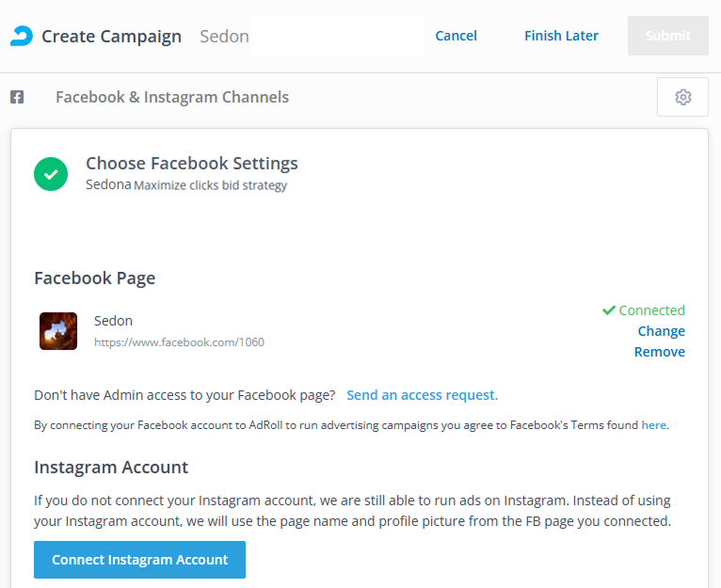Choose Finish Later to save progress

tap(561, 36)
